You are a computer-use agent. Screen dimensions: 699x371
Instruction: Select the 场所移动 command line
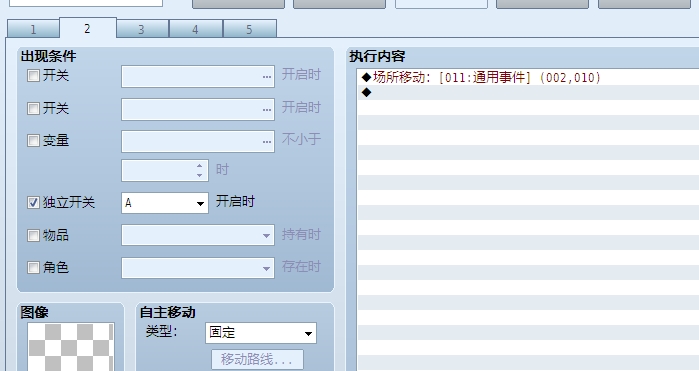point(528,78)
